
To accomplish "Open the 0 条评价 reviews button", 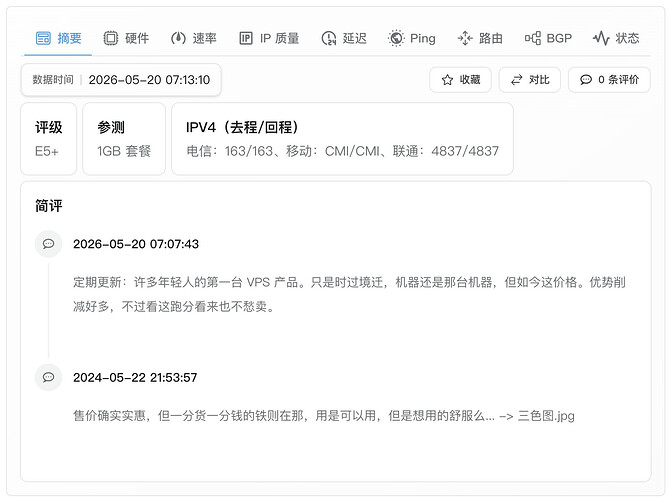I will pyautogui.click(x=609, y=80).
